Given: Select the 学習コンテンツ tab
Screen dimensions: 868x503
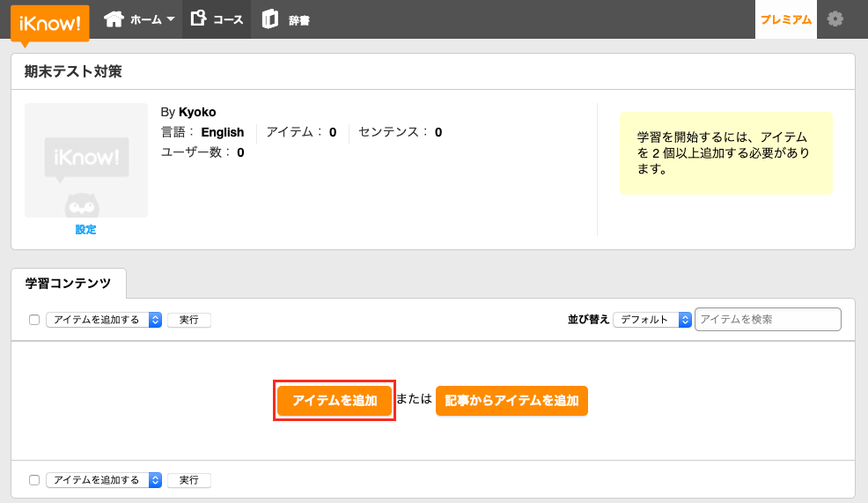Looking at the screenshot, I should 68,284.
